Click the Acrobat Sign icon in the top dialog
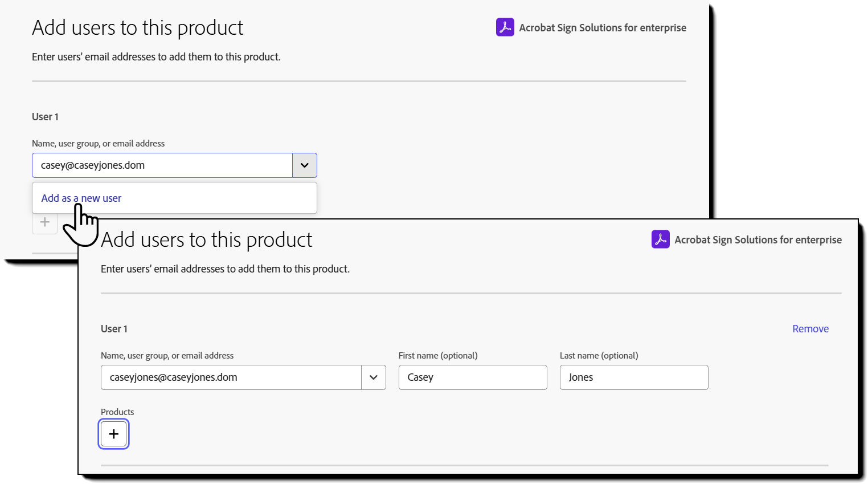 [505, 27]
